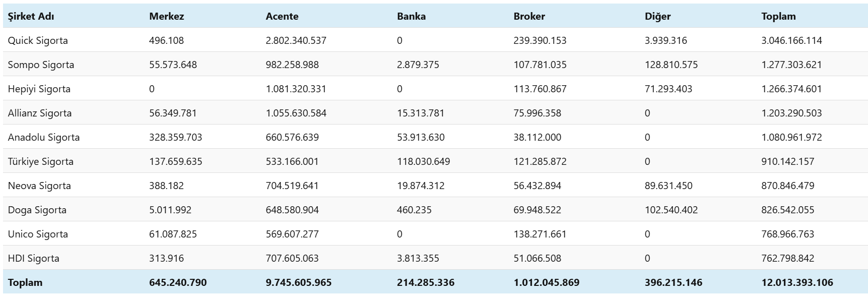Select the Anadolu Sigorta company cell
Screen dimensions: 868x300
click(x=44, y=137)
